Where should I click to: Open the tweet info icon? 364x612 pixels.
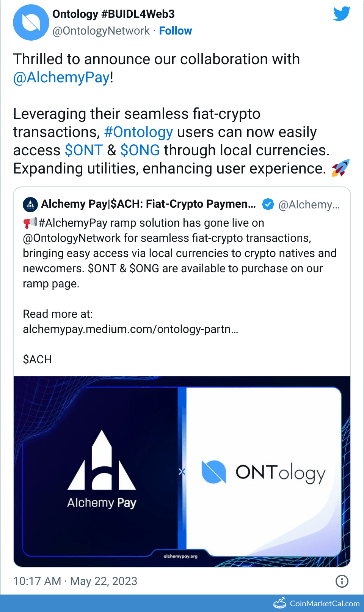342,581
